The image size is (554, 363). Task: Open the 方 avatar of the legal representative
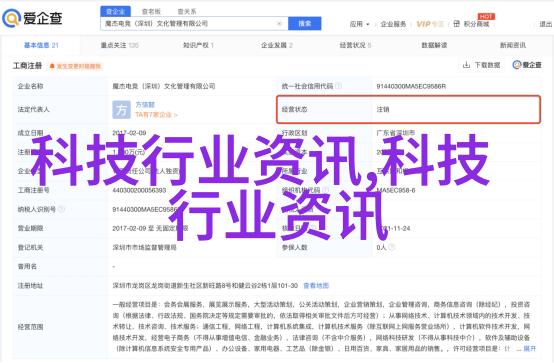[x=121, y=110]
